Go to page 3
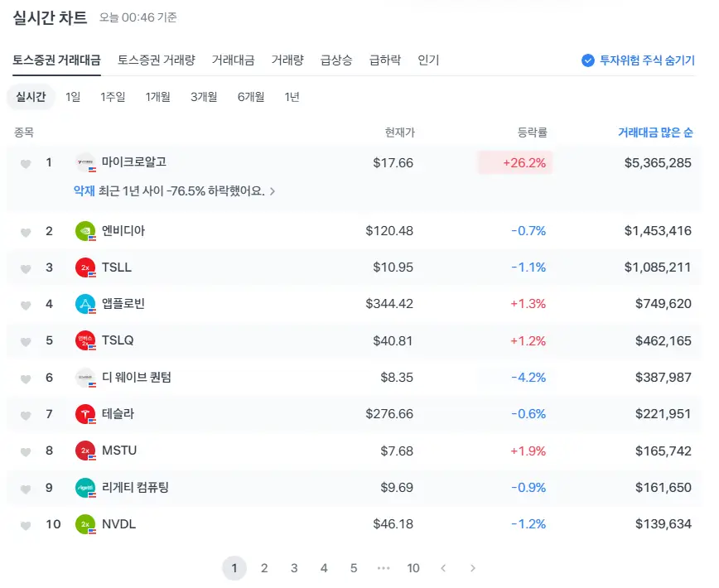Viewport: 719px width, 588px height. point(294,568)
